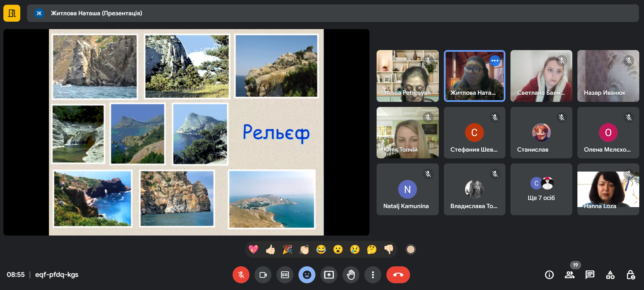Open the activities panel
This screenshot has height=290, width=644.
pos(610,275)
